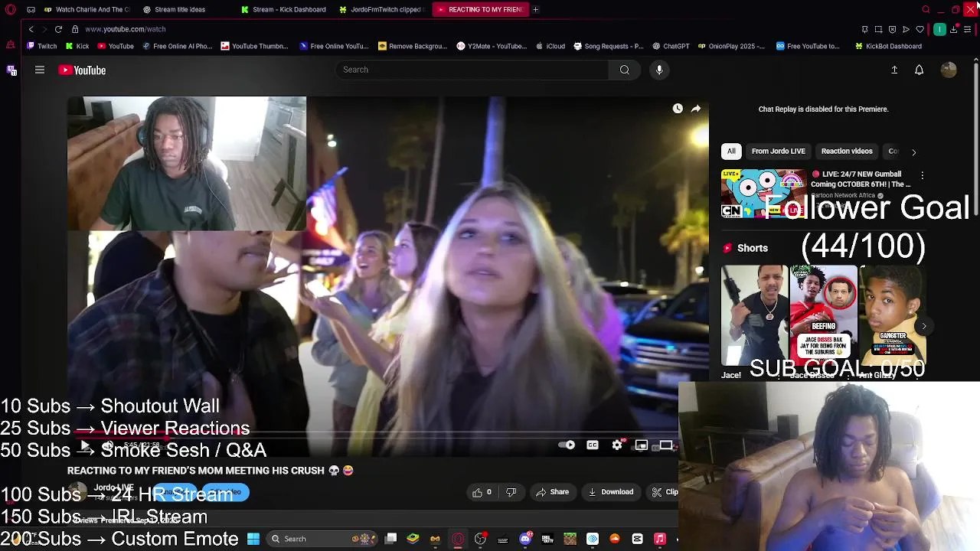Viewport: 980px width, 551px height.
Task: Open the Y2Mate - YouTube bookmark
Action: [x=492, y=46]
